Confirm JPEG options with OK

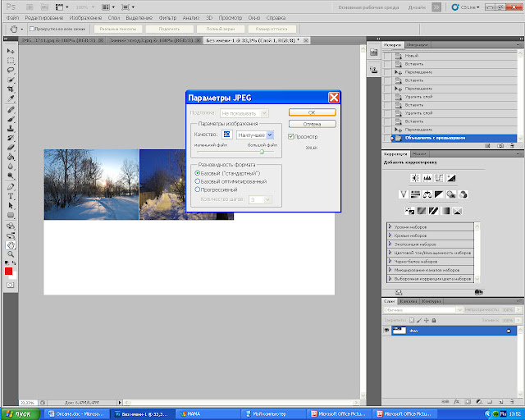point(312,112)
